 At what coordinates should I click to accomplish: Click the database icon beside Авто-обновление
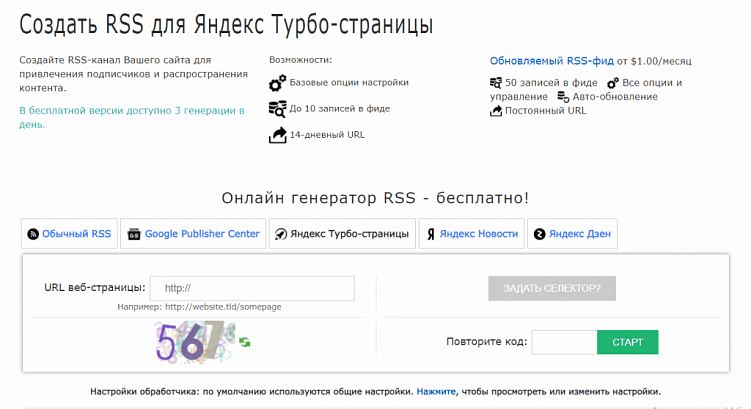[563, 97]
